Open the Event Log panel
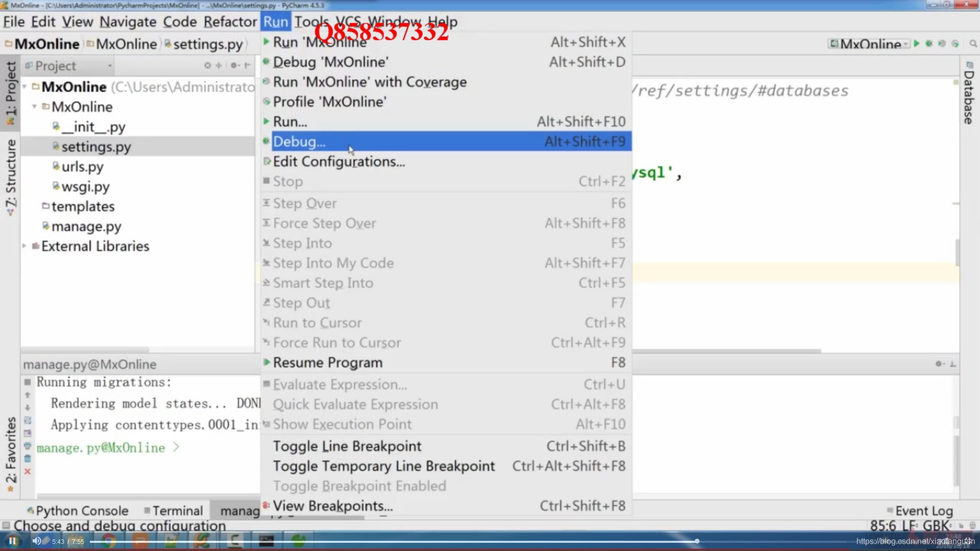980x551 pixels. coord(920,511)
